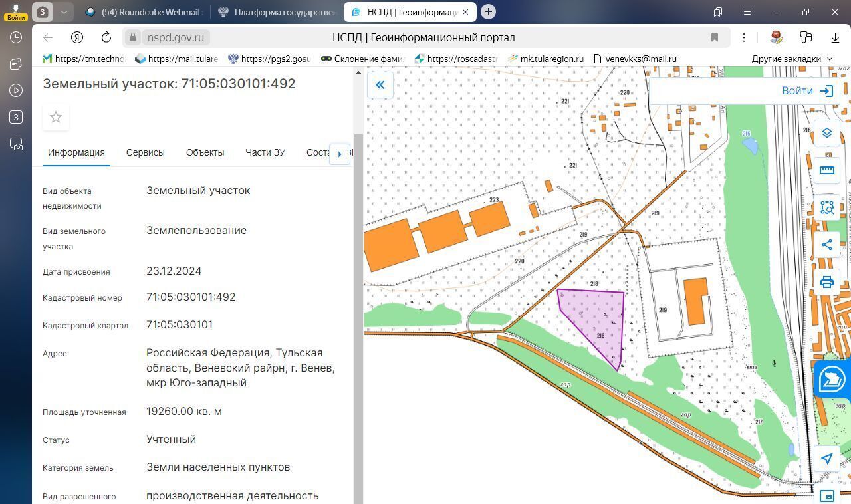
Task: Open the sidebar tab counter icon showing 3
Action: pyautogui.click(x=16, y=117)
